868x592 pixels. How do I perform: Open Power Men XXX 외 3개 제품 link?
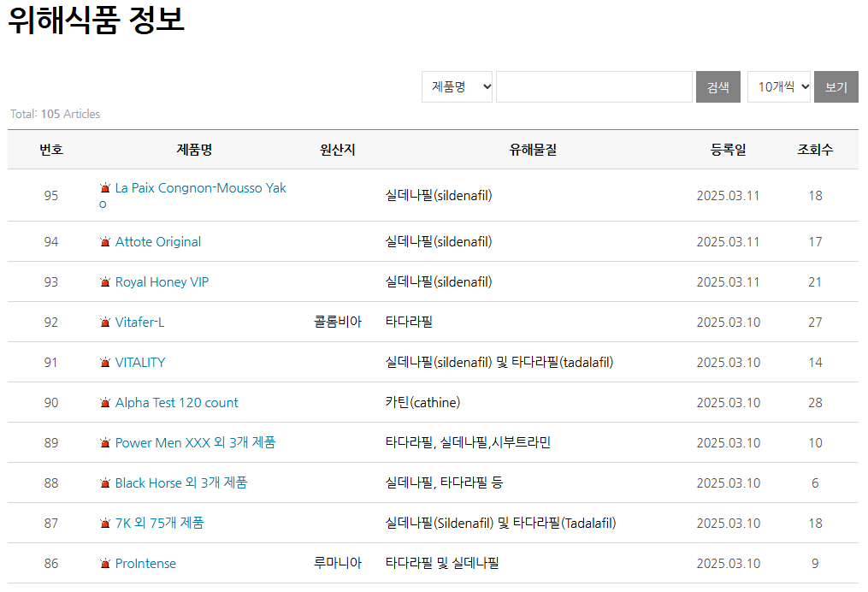[195, 443]
